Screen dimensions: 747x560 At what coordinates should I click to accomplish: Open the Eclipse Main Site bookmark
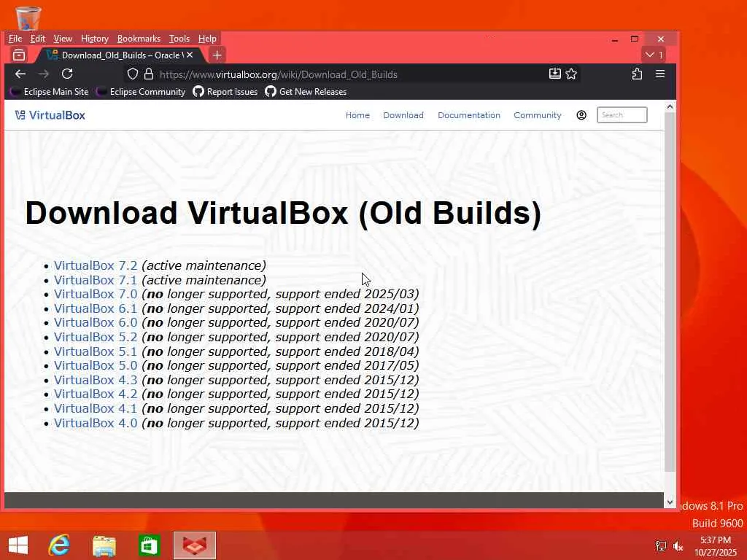point(50,91)
